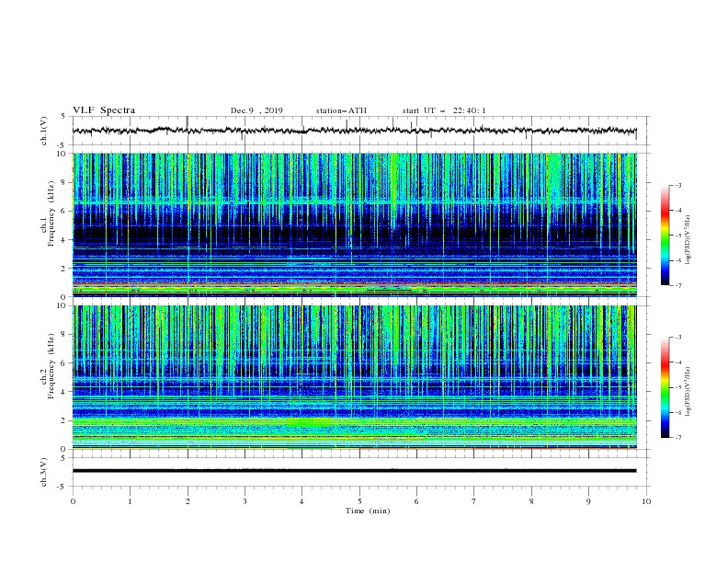
Task: Click time axis tick label '1'
Action: 130,501
